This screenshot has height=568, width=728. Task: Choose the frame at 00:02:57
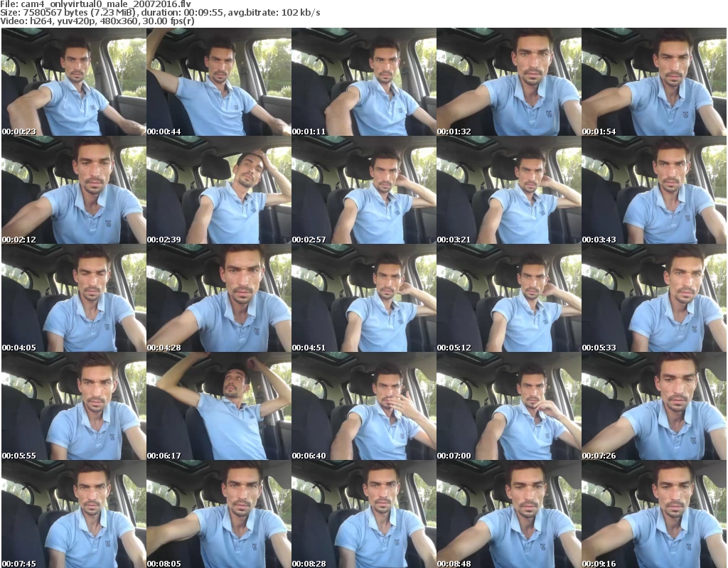point(364,190)
